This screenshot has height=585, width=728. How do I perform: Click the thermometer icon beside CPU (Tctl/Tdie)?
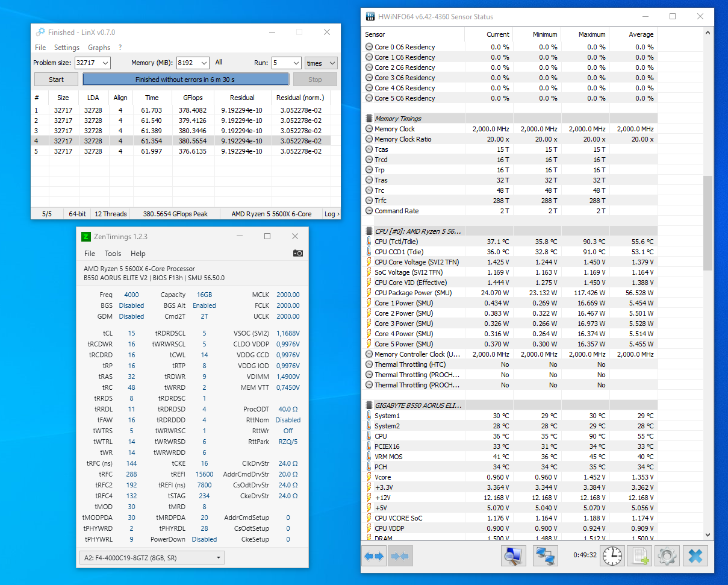(369, 242)
